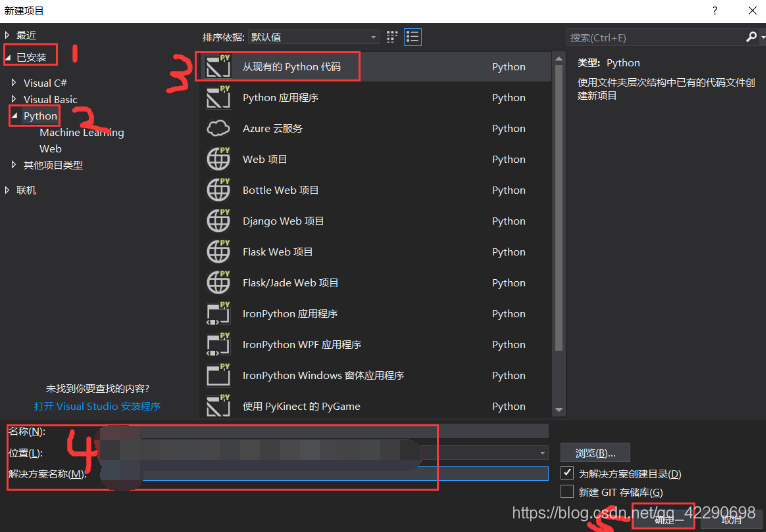Click scrollbar up arrow in template list

(x=559, y=59)
